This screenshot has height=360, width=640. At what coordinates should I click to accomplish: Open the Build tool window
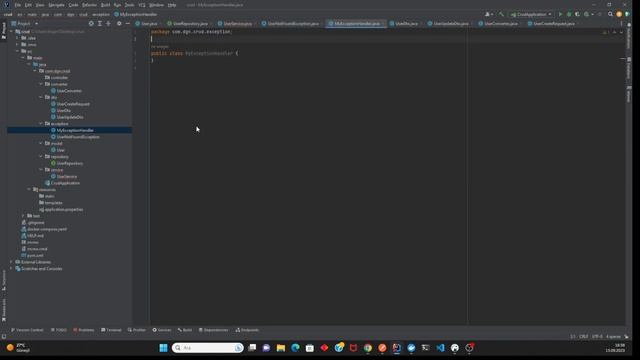coord(185,330)
